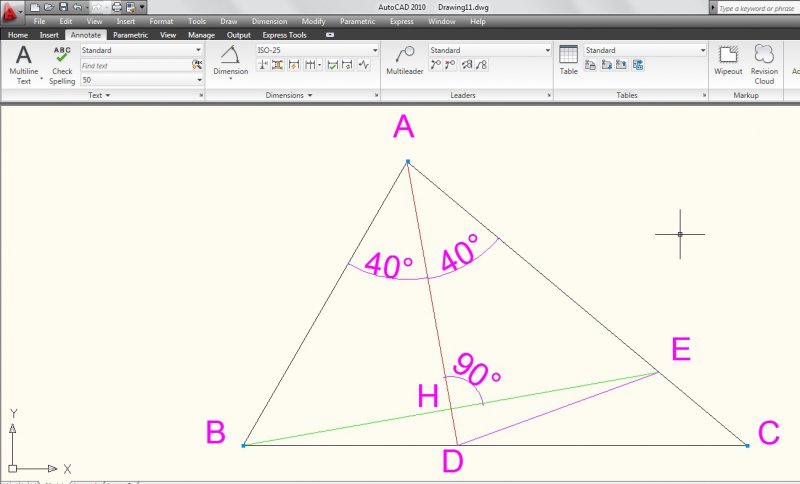Click the sixth icon under ISO-25
The width and height of the screenshot is (800, 484).
(347, 65)
